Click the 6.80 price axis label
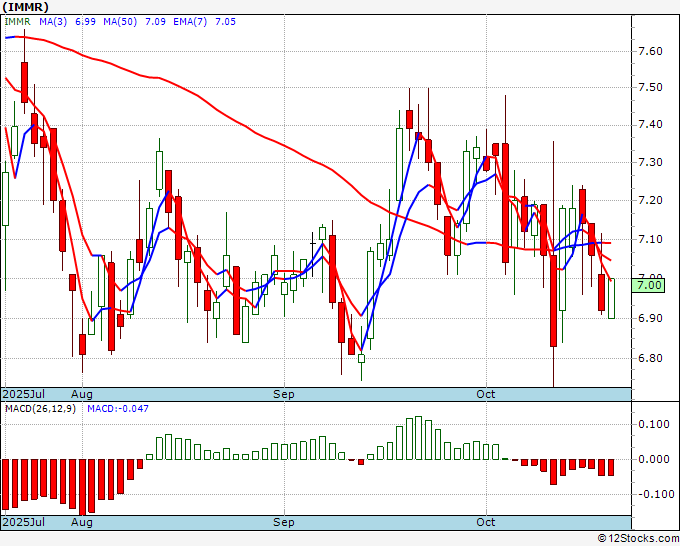Viewport: 680px width, 546px height. pos(651,358)
